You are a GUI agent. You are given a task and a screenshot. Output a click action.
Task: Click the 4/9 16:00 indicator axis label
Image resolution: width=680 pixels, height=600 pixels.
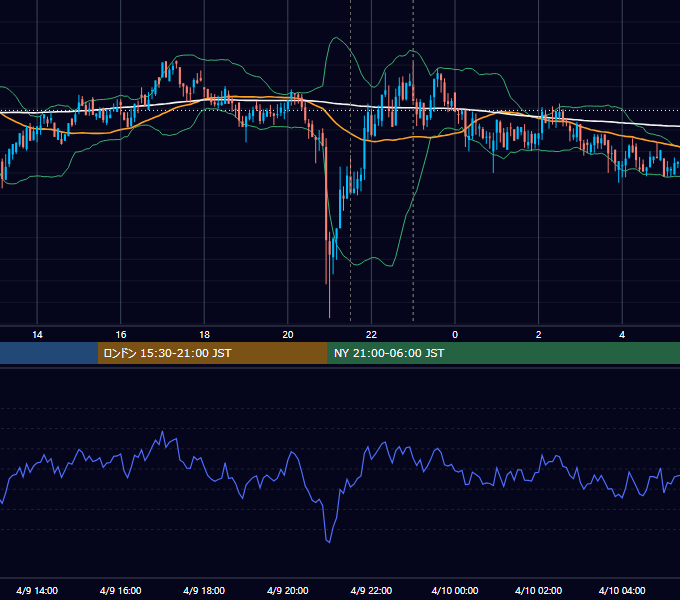pos(121,590)
